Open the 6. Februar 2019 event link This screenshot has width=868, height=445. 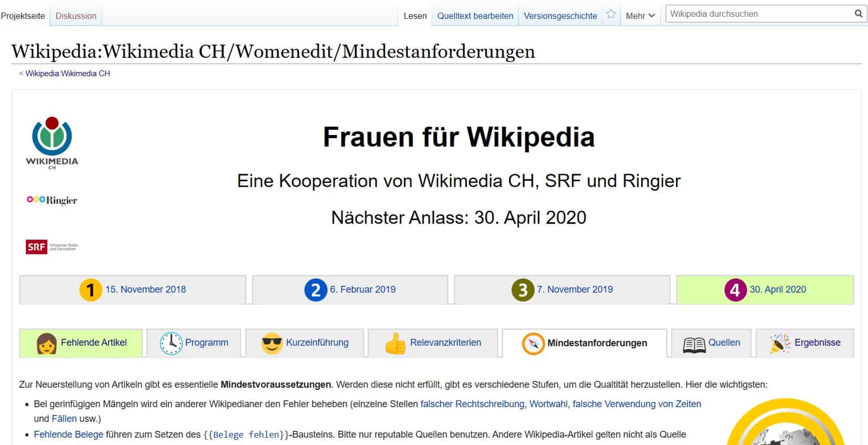363,289
